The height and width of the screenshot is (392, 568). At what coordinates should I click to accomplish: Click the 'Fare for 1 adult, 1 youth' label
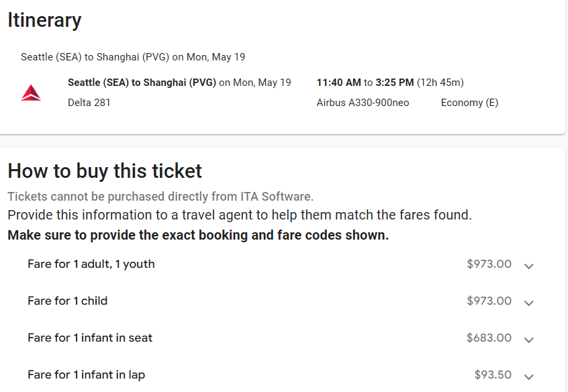tap(91, 264)
